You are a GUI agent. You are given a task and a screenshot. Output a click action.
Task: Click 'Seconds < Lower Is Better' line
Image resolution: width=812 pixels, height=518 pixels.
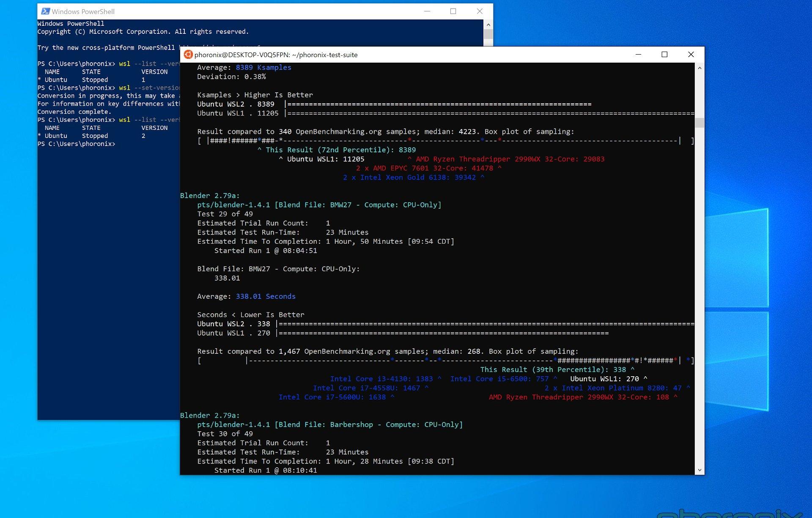point(251,314)
